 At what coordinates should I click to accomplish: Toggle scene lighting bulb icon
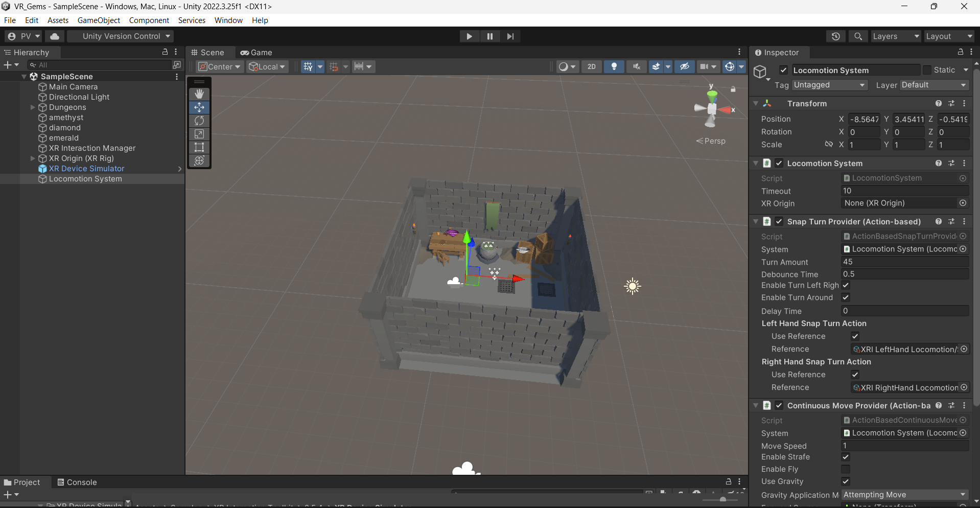(614, 66)
